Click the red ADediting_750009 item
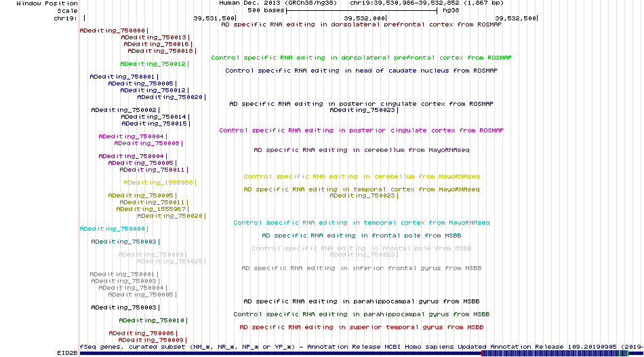 click(153, 341)
